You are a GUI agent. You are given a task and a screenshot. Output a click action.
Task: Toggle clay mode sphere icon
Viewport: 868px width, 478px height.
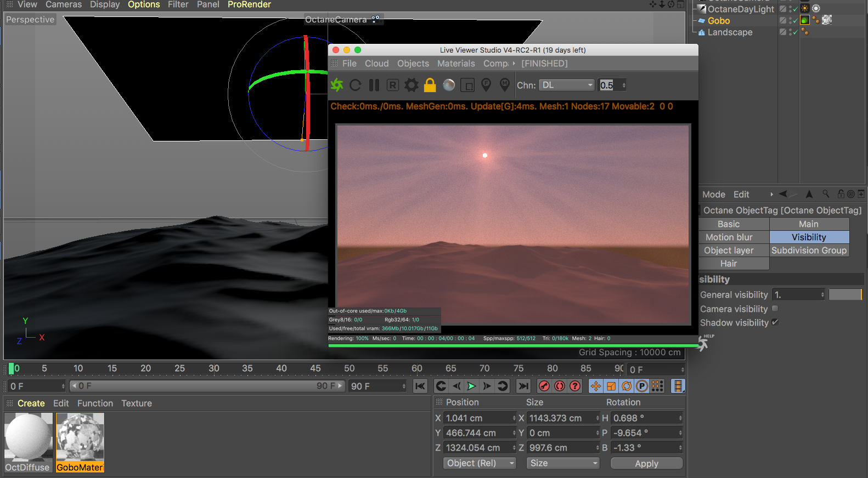tap(449, 85)
